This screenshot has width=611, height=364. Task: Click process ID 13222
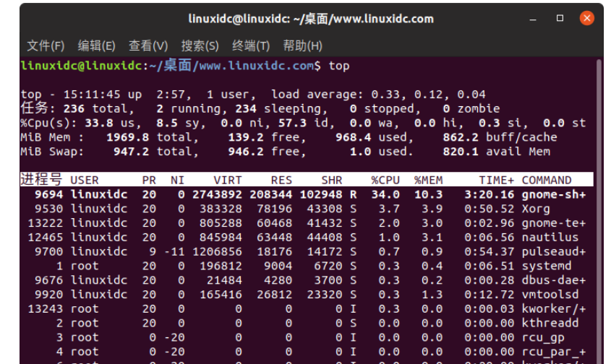[46, 223]
